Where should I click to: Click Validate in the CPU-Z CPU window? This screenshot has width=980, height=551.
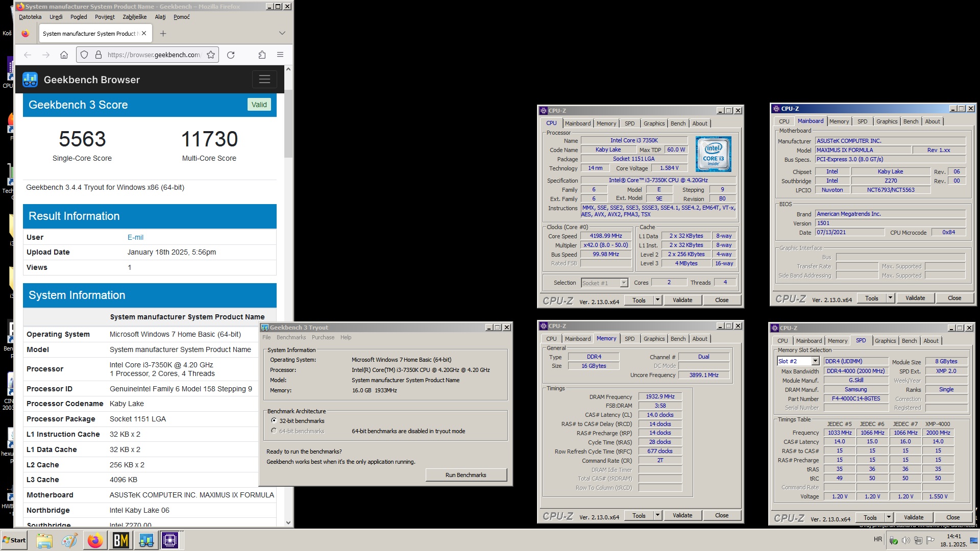click(x=682, y=300)
